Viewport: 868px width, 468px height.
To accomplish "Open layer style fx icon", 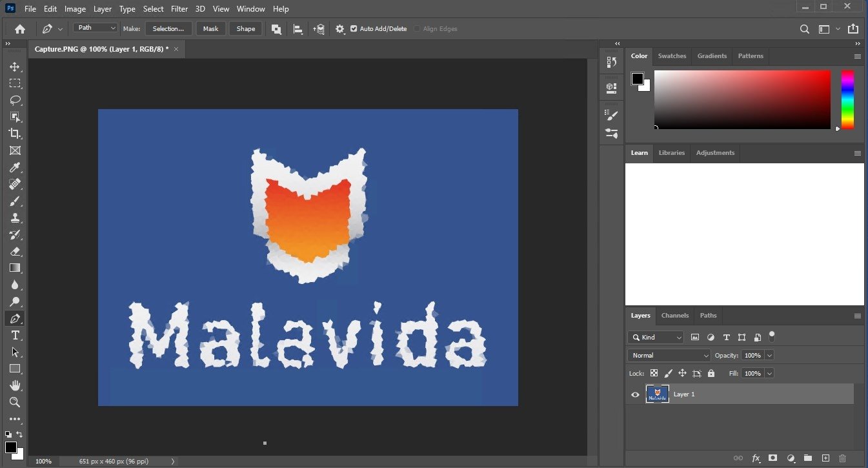I will 756,458.
